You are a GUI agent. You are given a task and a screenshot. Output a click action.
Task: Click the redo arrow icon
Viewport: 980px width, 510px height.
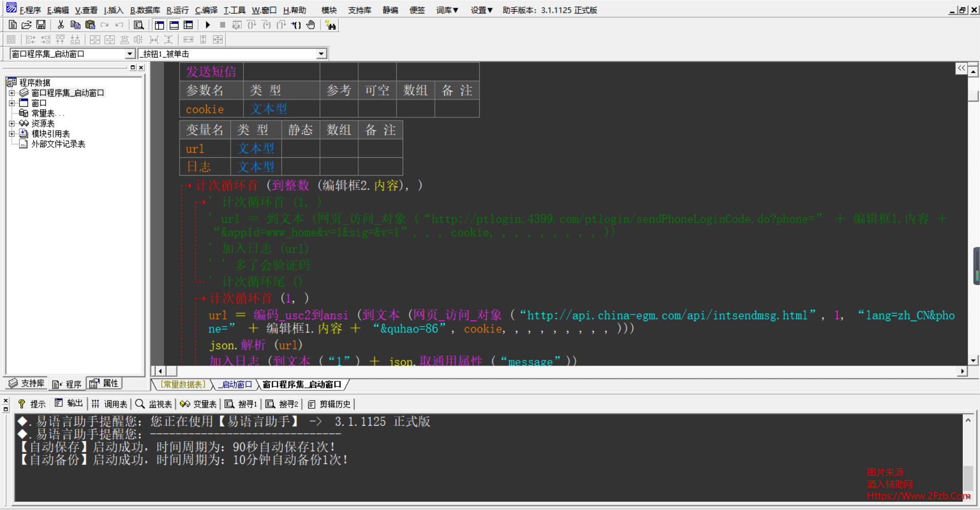[x=105, y=25]
